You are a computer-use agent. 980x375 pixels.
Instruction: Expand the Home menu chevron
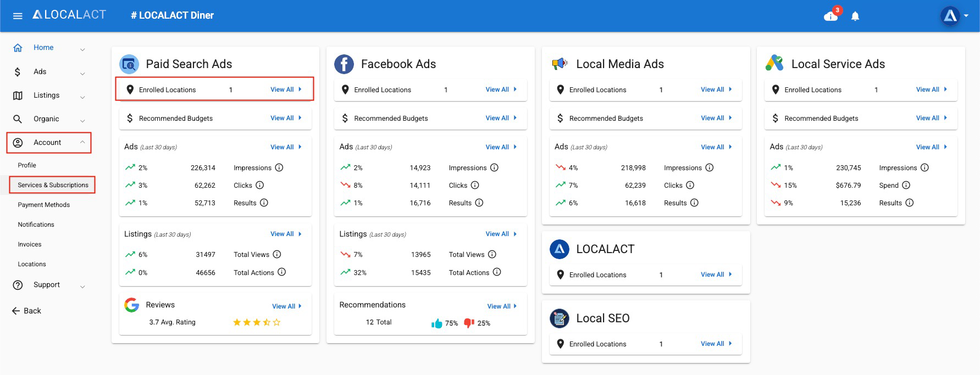click(82, 49)
